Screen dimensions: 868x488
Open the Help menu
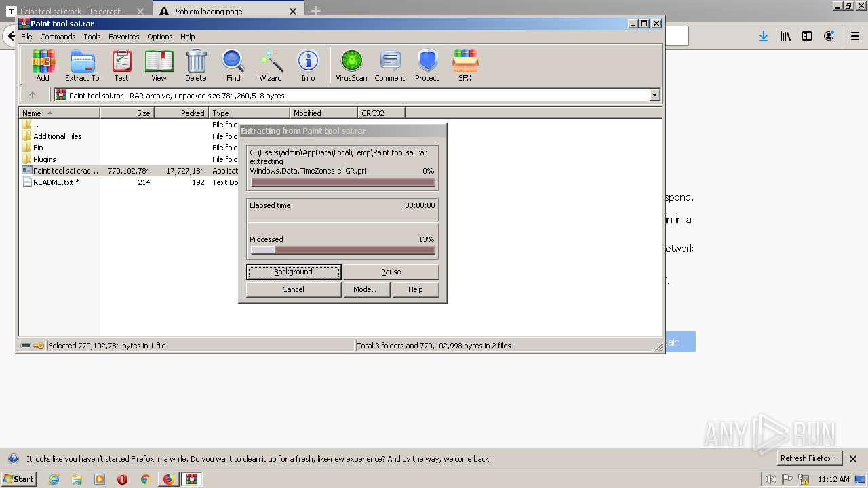tap(188, 37)
